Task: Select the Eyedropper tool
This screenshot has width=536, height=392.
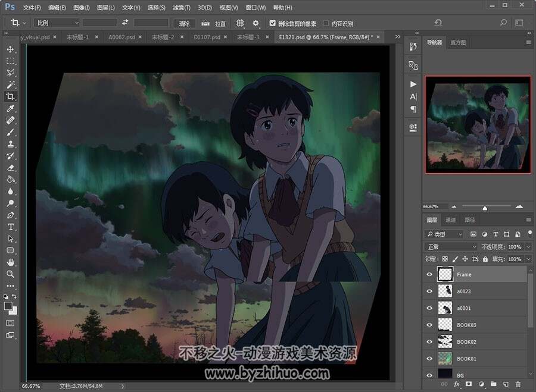Action: [x=10, y=108]
